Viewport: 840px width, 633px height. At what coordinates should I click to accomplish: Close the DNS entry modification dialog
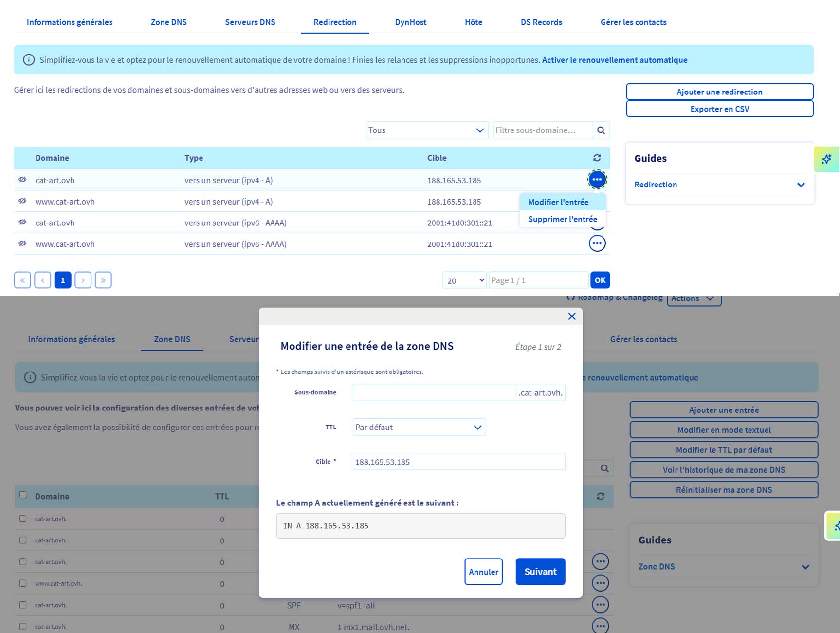pos(572,316)
